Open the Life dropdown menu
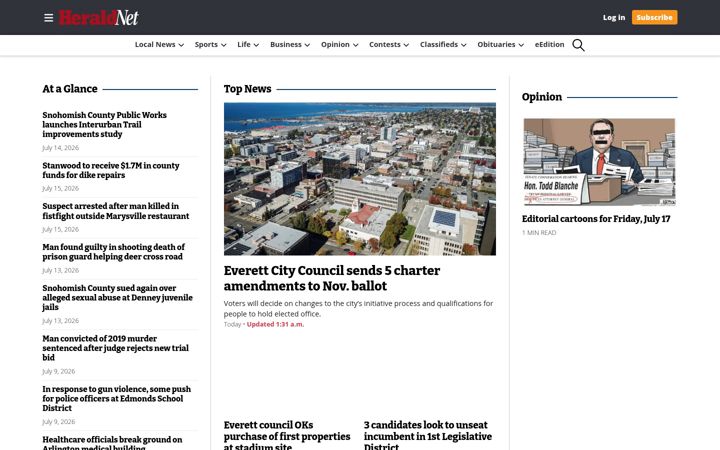This screenshot has width=720, height=450. [248, 45]
